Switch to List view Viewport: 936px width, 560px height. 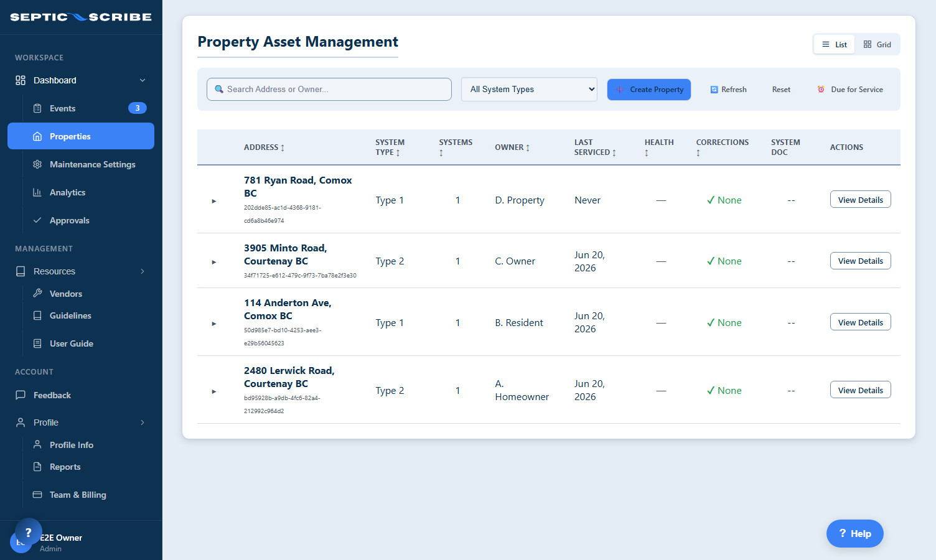(x=835, y=45)
